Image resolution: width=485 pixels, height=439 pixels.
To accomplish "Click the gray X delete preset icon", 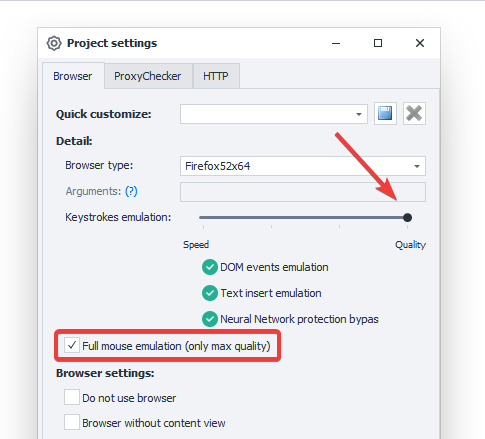I will coord(414,114).
